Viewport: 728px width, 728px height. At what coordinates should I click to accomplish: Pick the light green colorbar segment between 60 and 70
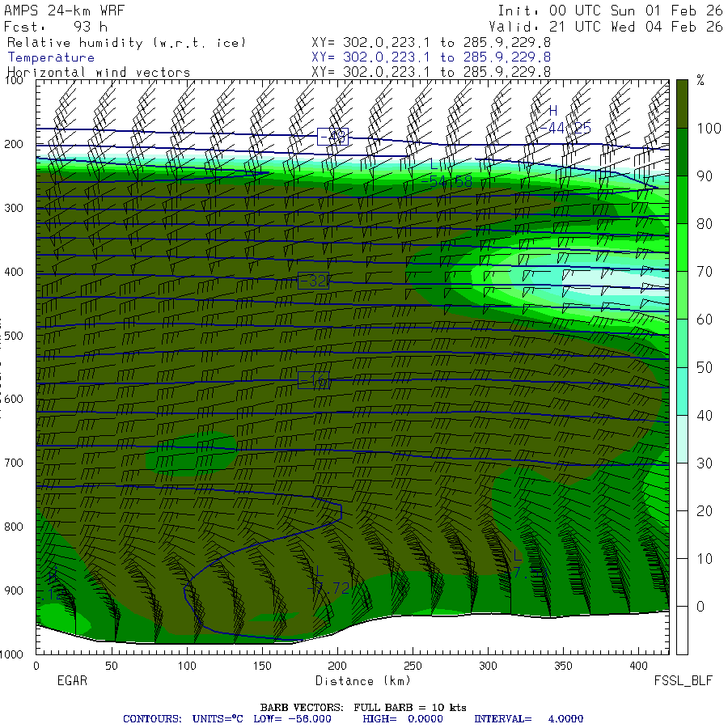pyautogui.click(x=682, y=295)
